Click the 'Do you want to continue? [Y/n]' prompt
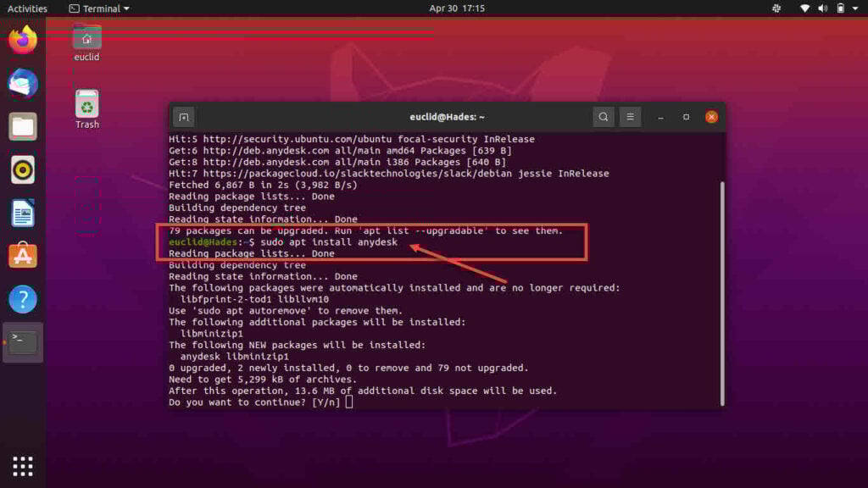Image resolution: width=868 pixels, height=488 pixels. pyautogui.click(x=254, y=402)
